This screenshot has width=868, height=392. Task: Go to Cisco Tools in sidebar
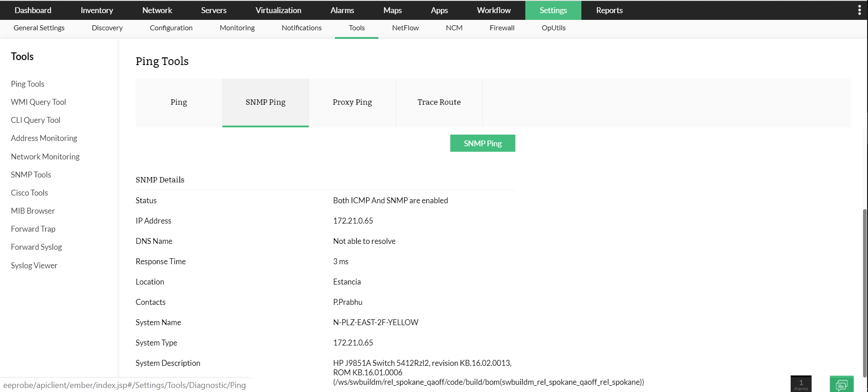29,193
